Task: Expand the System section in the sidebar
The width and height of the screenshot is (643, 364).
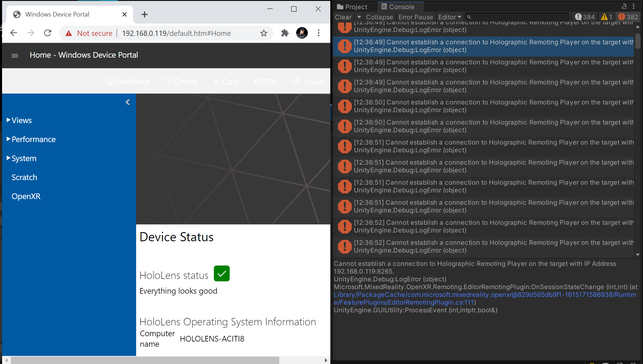Action: click(x=22, y=158)
